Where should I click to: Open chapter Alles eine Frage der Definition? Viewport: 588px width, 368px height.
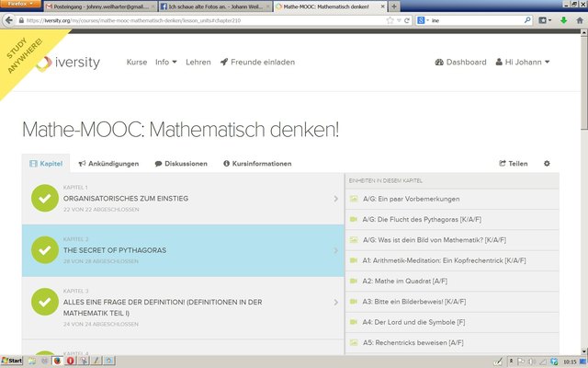tap(183, 307)
